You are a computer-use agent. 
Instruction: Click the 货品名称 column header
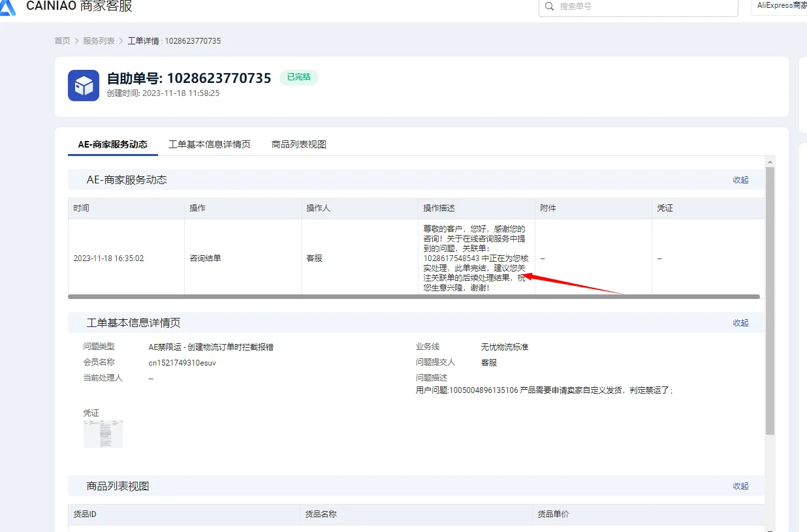(x=416, y=514)
